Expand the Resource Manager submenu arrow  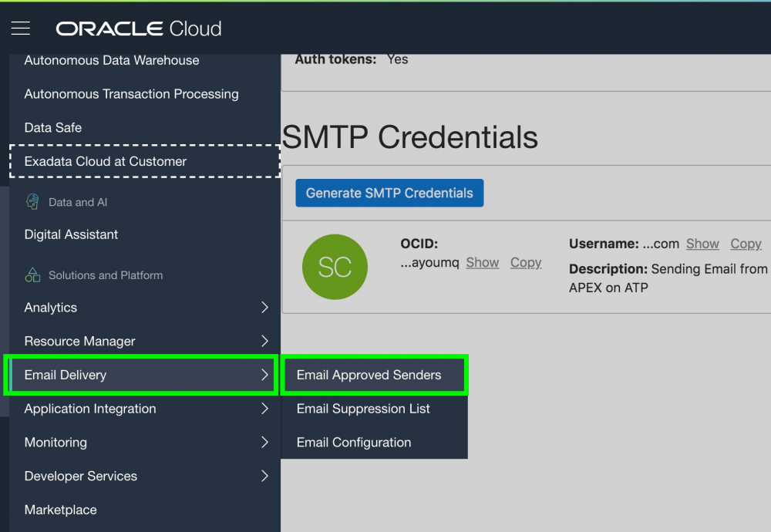coord(264,341)
